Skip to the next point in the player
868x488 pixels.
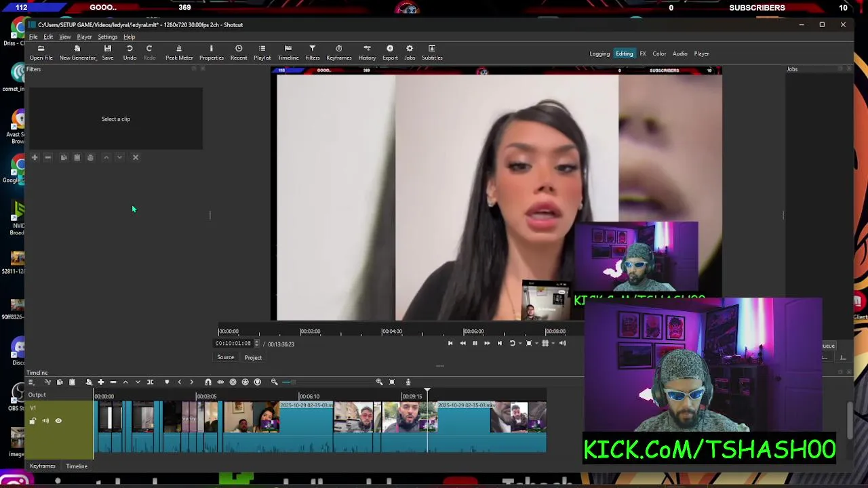click(500, 343)
